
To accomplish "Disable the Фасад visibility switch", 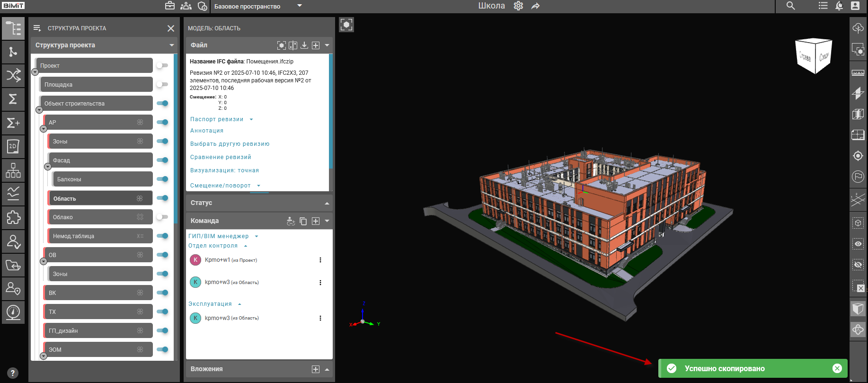I will click(x=162, y=160).
